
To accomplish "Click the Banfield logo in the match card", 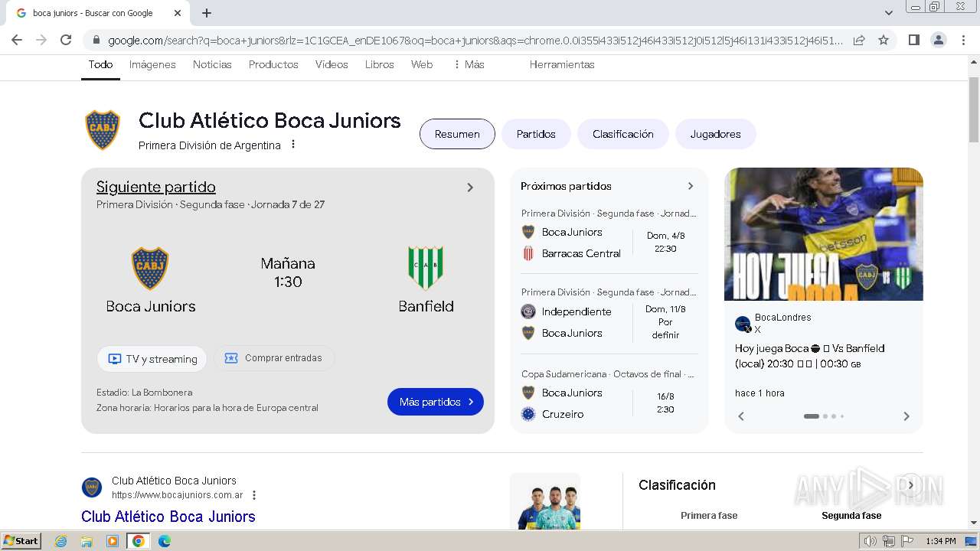I will 426,268.
